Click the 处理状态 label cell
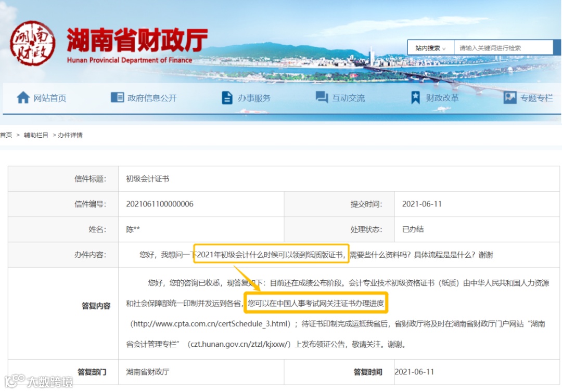This screenshot has width=562, height=392. pyautogui.click(x=339, y=229)
